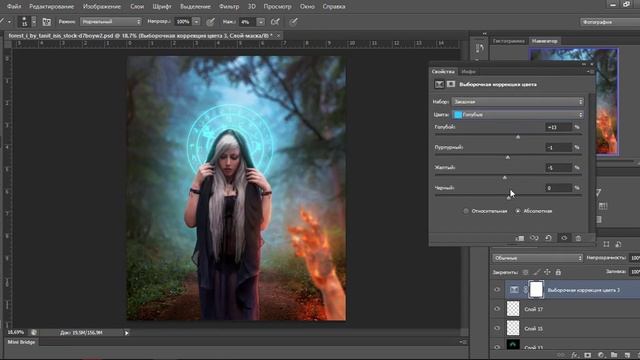Viewport: 640px width, 360px height.
Task: Click the Черный percentage value field
Action: coord(559,188)
